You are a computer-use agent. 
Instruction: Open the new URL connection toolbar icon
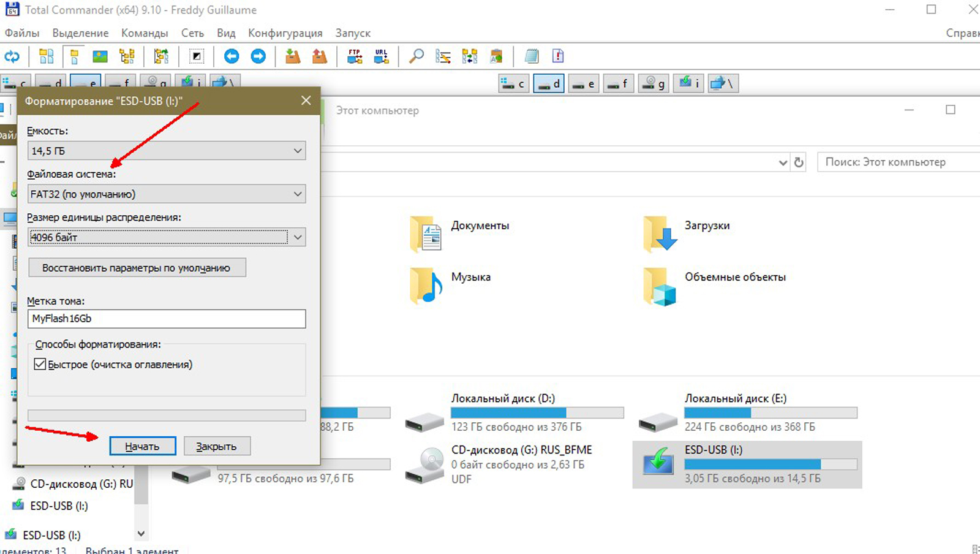click(x=382, y=57)
